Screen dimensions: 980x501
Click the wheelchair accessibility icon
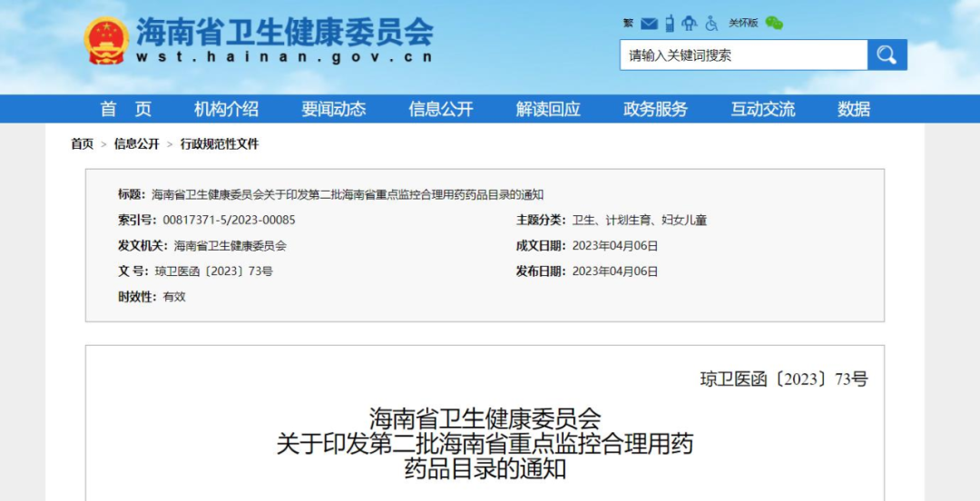pyautogui.click(x=711, y=24)
